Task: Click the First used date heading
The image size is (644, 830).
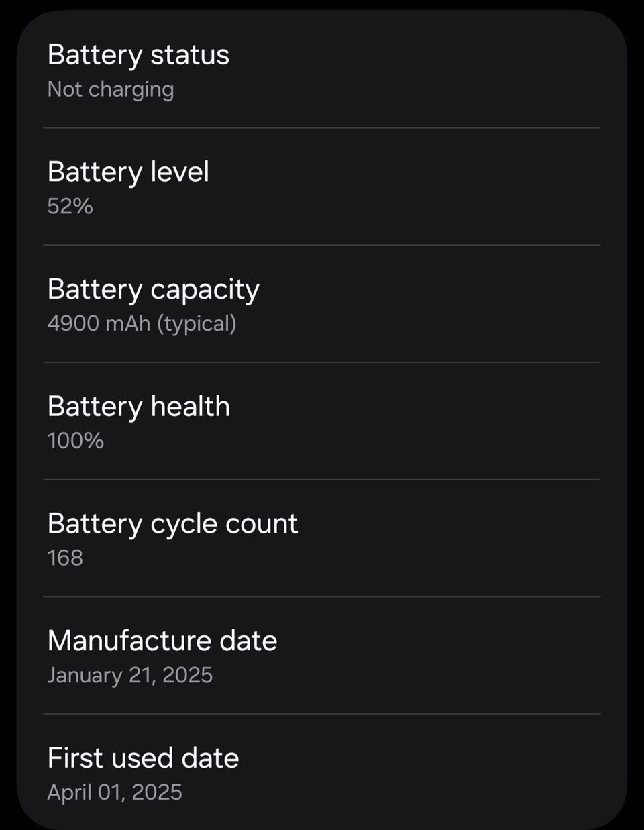Action: click(x=143, y=758)
